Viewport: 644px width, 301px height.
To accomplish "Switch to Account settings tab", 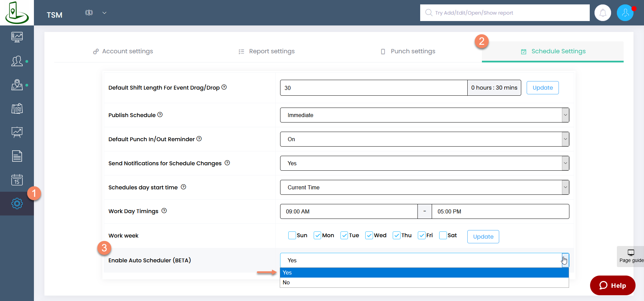I will 123,51.
